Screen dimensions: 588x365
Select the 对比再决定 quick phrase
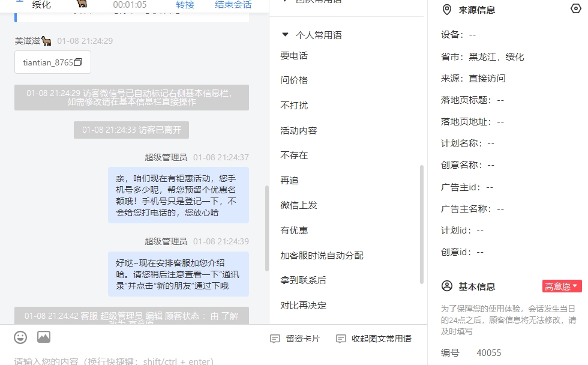coord(303,306)
